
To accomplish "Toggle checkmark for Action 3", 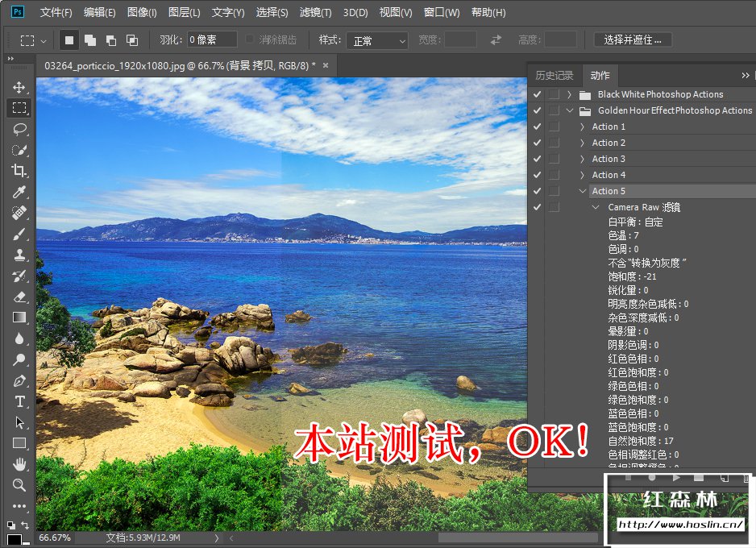I will [x=537, y=159].
